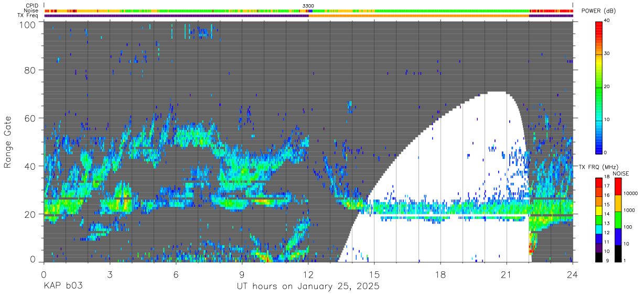Click the 16 label on TX FRQ scale
Image resolution: width=644 pixels, height=297 pixels.
click(607, 195)
